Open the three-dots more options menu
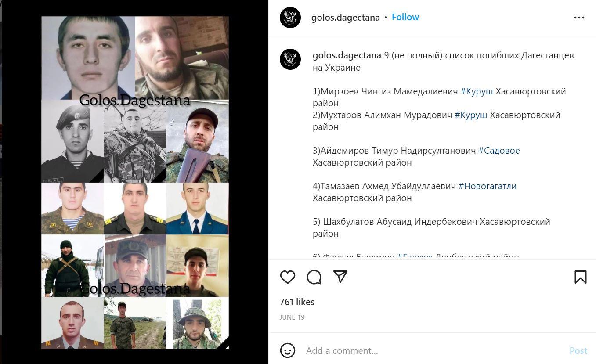 coord(579,18)
